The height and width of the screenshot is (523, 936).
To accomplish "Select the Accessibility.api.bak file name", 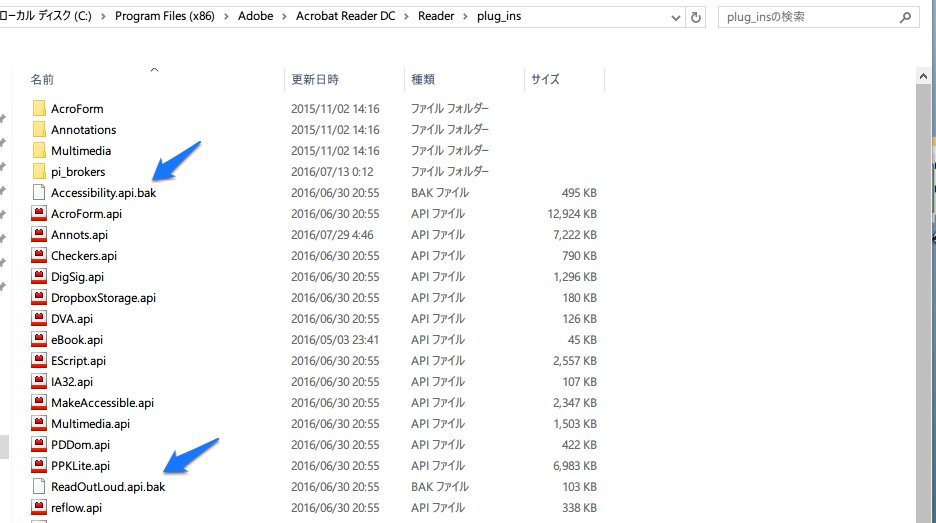I will (103, 193).
